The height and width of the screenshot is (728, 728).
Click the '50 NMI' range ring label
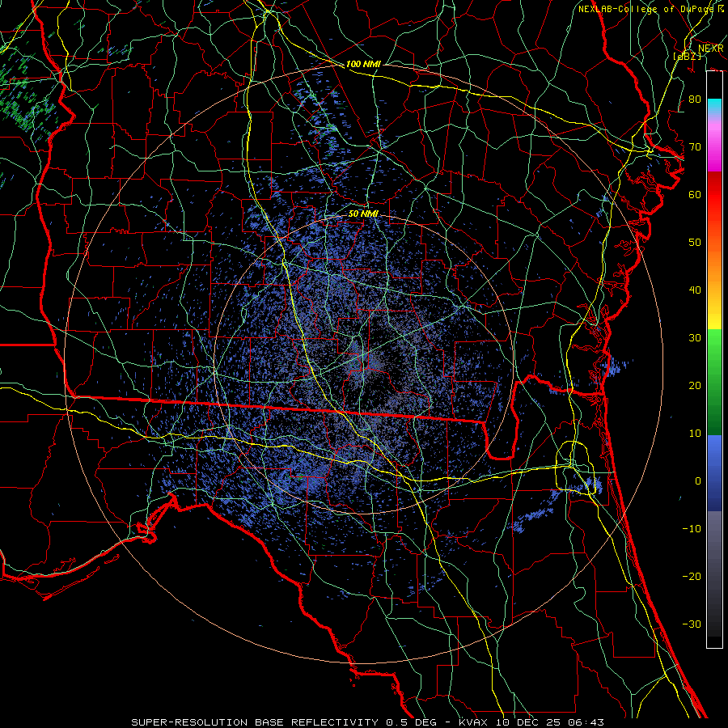363,214
